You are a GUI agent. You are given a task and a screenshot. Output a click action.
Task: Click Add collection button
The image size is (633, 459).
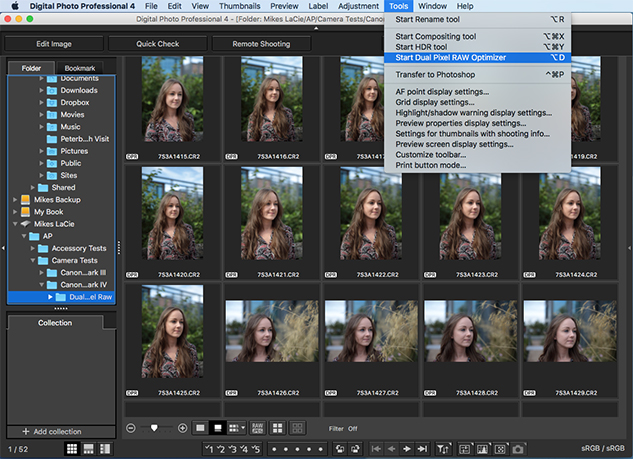coord(61,432)
